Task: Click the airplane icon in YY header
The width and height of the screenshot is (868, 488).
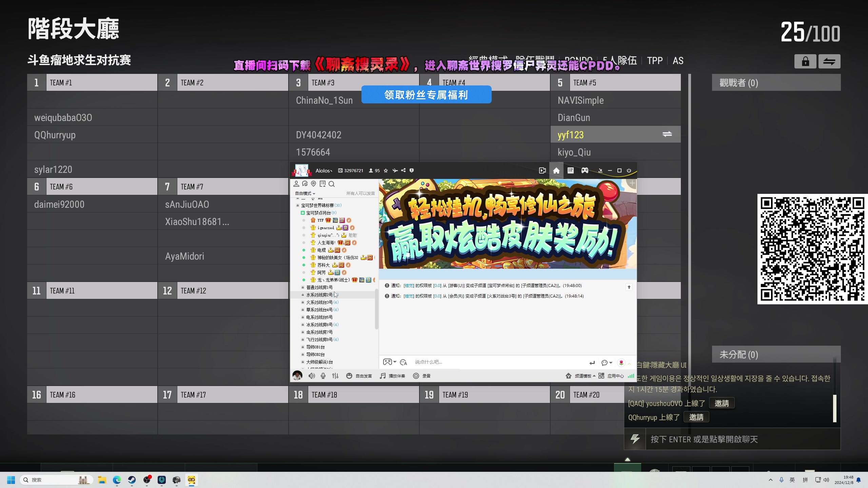Action: point(395,170)
